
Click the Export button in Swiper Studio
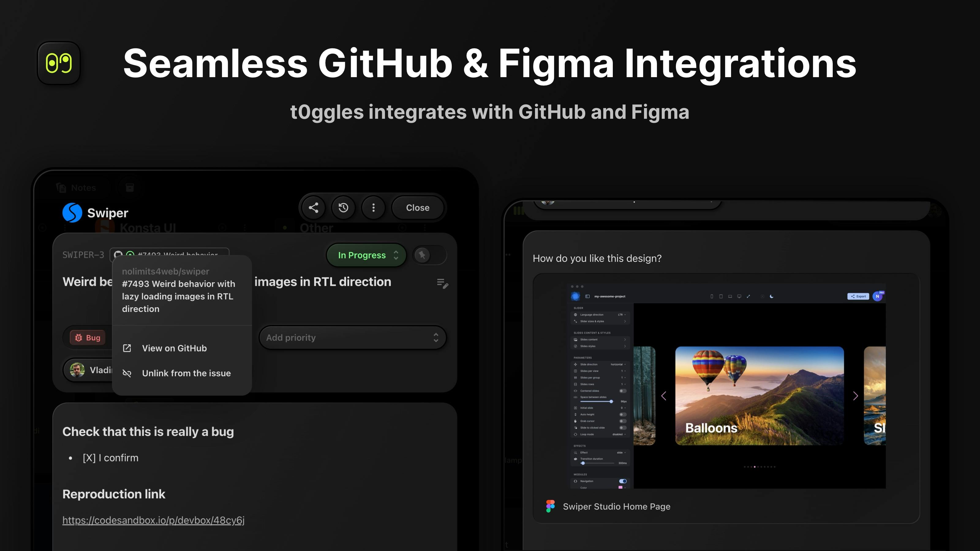click(858, 296)
